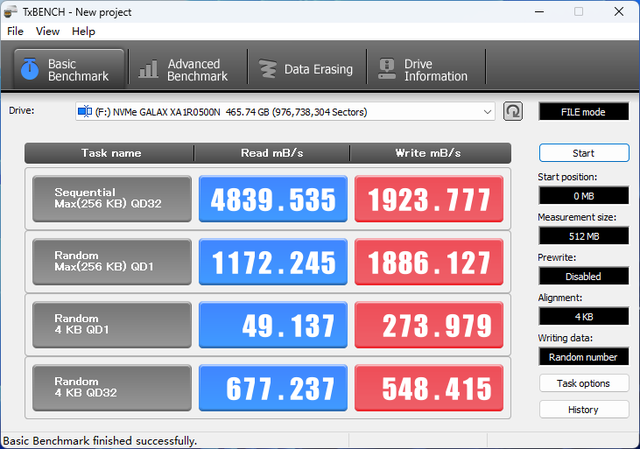Click the Task name column header

click(x=109, y=153)
